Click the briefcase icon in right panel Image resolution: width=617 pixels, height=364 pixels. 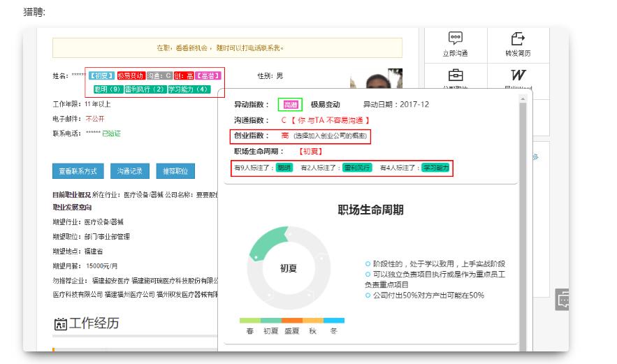click(x=455, y=75)
